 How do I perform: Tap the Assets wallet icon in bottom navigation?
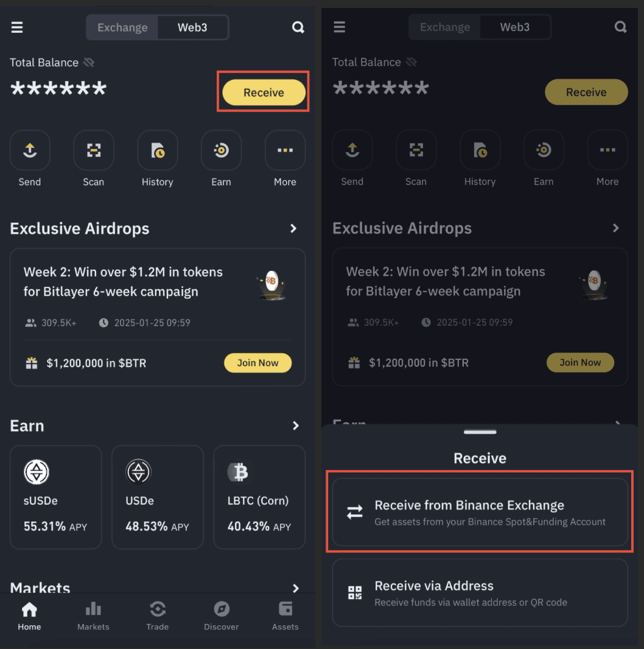point(285,609)
